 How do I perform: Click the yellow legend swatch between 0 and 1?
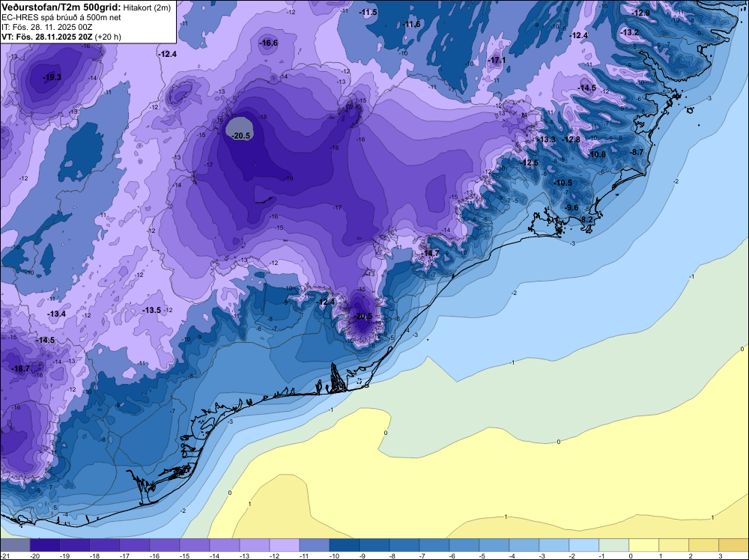click(x=644, y=545)
